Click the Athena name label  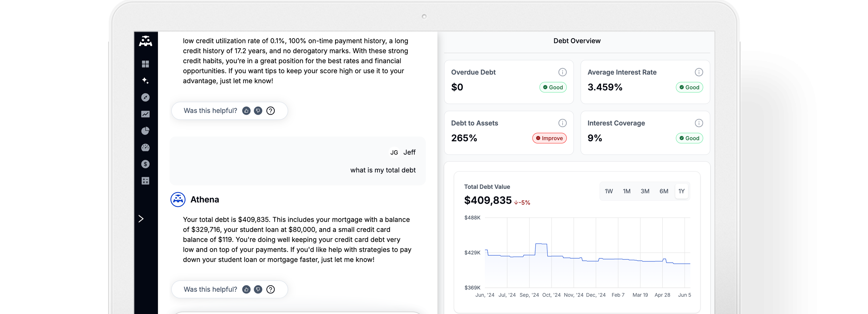click(205, 200)
